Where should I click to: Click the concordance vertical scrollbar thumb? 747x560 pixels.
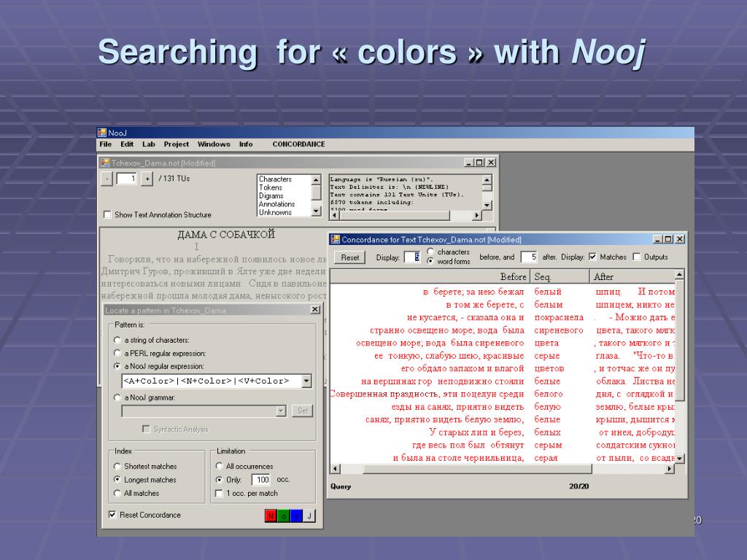(x=679, y=341)
